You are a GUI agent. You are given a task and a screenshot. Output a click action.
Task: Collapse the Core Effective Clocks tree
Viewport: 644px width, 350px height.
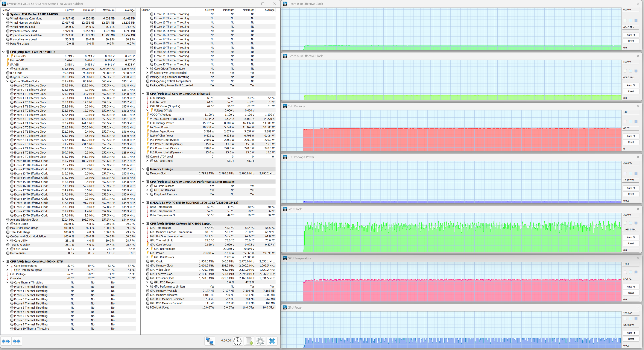8,81
